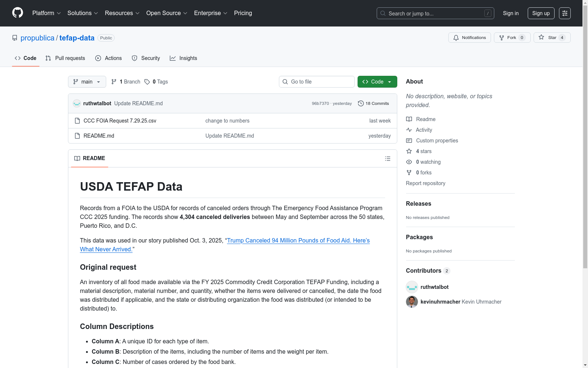
Task: Switch to the Pull requests tab
Action: pyautogui.click(x=65, y=58)
